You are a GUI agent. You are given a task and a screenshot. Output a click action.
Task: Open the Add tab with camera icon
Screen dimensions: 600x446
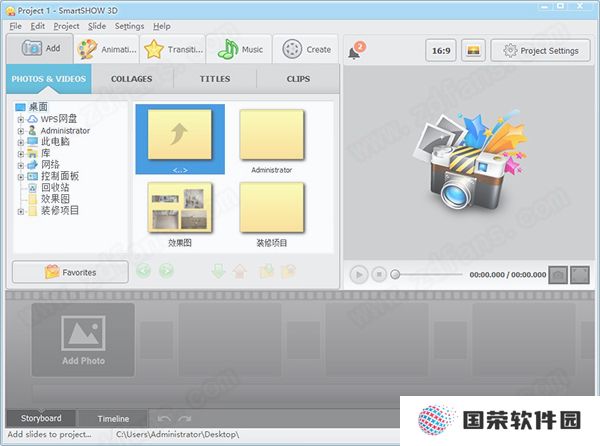(40, 49)
